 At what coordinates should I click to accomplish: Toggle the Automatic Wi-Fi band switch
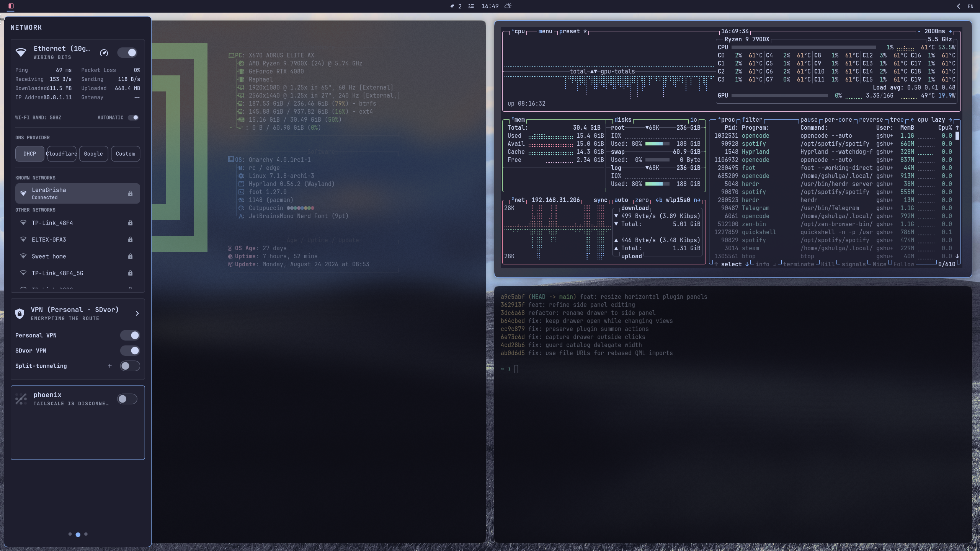pos(133,117)
